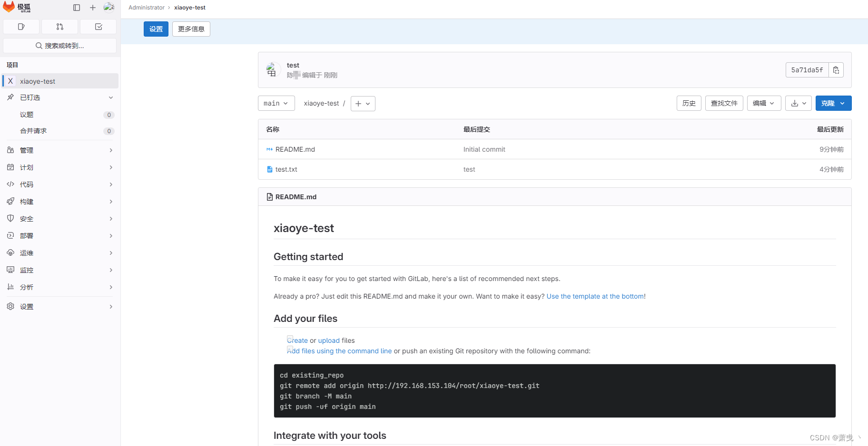Expand the Monitor (监控) sidebar menu

tap(60, 270)
